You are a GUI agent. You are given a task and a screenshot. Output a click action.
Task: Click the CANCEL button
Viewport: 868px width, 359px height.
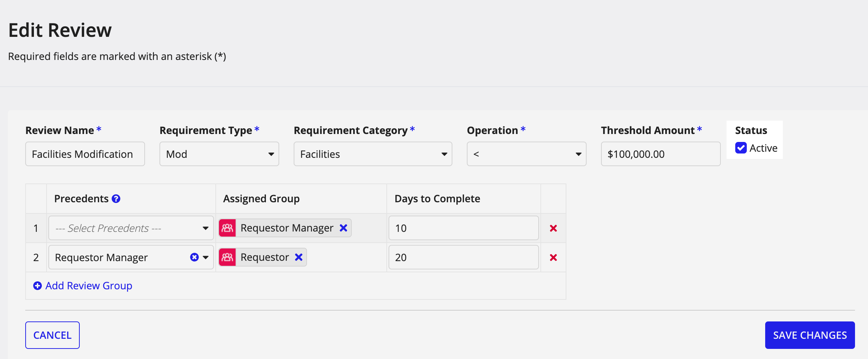pos(52,335)
